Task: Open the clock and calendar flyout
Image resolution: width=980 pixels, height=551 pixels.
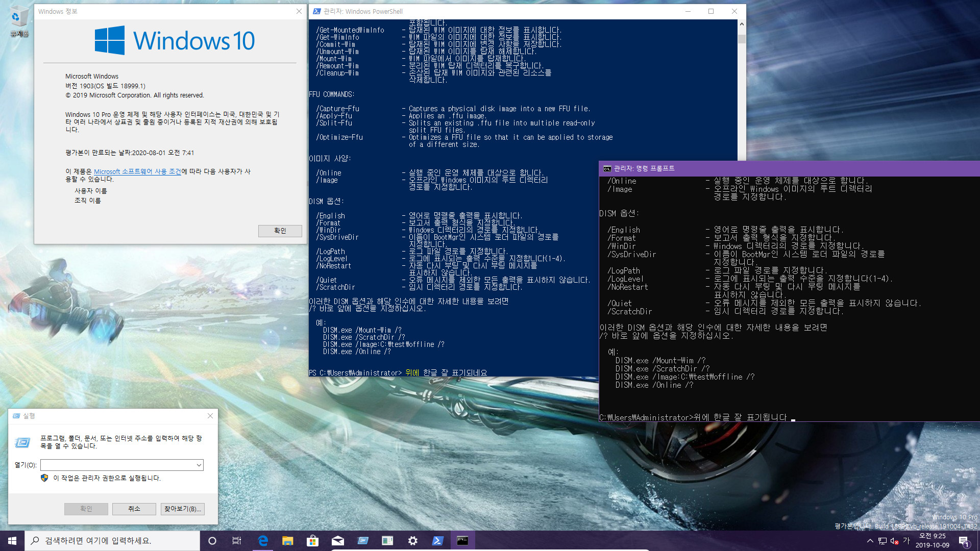Action: [x=932, y=541]
